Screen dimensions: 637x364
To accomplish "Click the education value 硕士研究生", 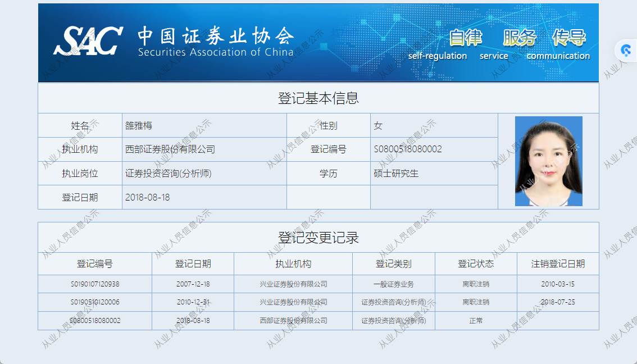I will [396, 174].
